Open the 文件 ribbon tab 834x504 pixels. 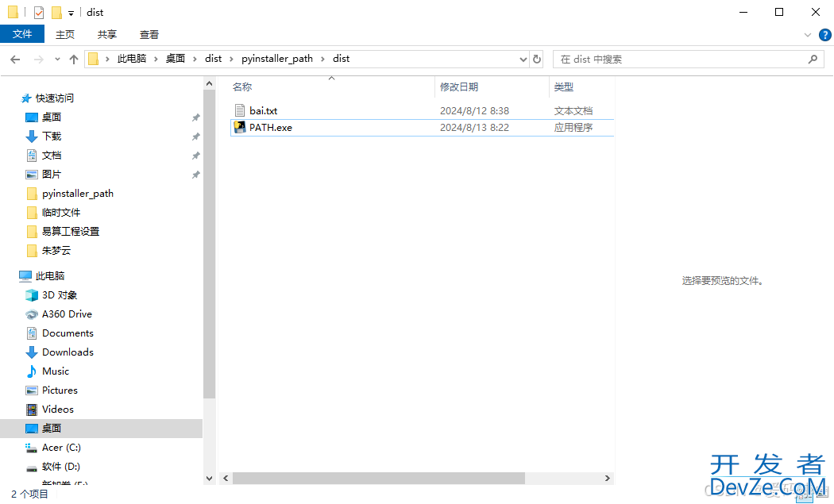(22, 34)
